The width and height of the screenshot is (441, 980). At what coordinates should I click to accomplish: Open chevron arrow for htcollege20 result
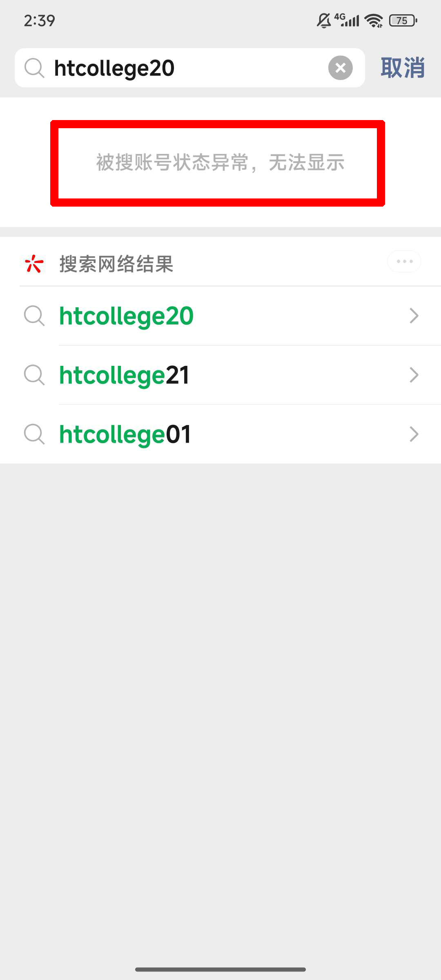[x=414, y=316]
